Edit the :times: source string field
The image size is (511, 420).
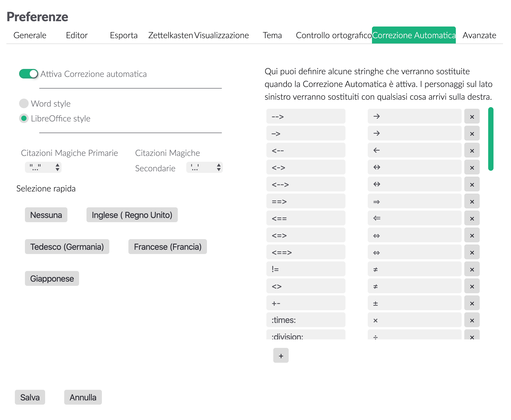(x=306, y=320)
